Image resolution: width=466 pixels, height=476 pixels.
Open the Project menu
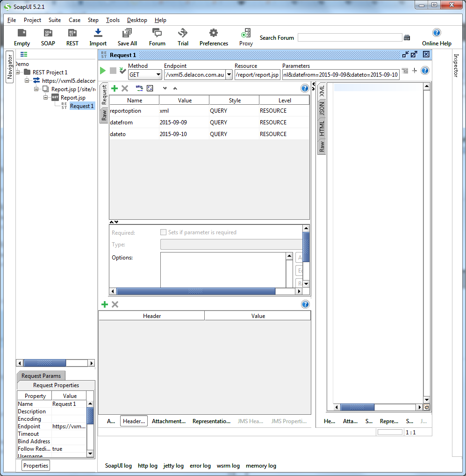(x=32, y=20)
